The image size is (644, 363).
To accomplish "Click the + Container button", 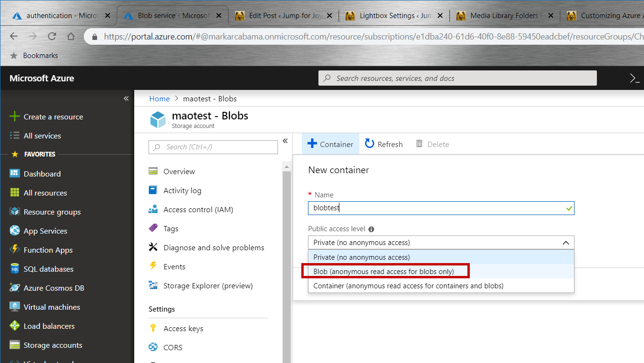I will 330,144.
